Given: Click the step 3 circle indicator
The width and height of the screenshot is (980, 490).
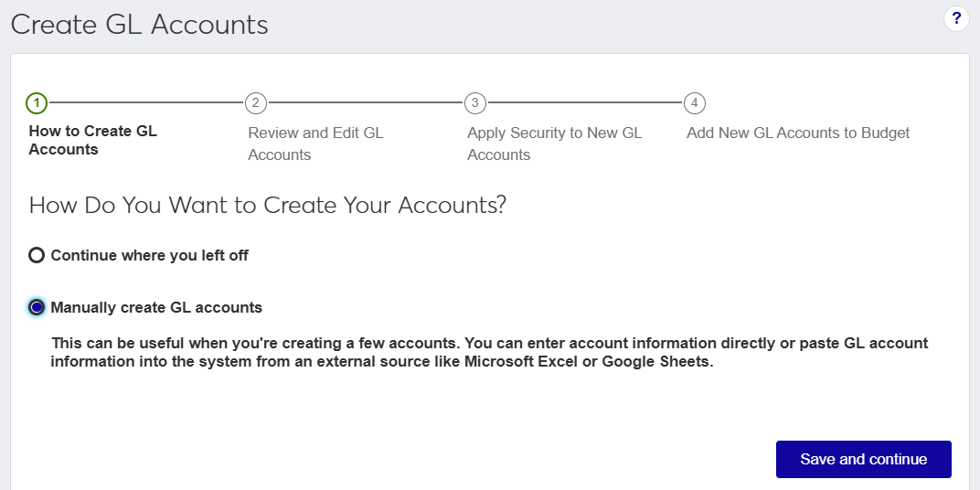Looking at the screenshot, I should click(475, 102).
